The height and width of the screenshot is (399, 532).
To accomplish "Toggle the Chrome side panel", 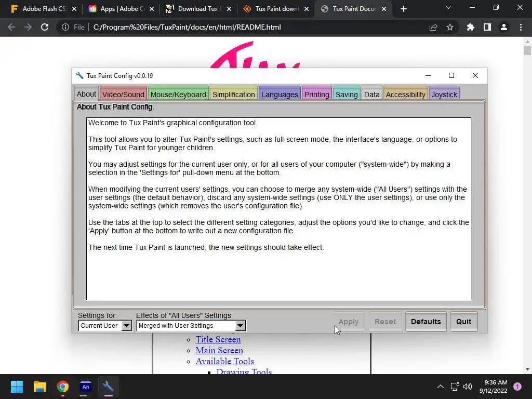I will 487,27.
